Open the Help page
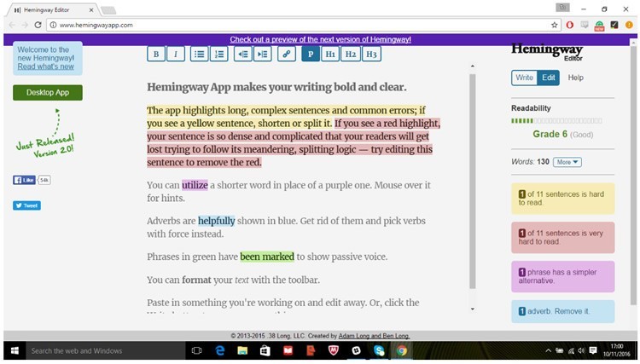Viewport: 640px width, 364px height. coord(575,78)
